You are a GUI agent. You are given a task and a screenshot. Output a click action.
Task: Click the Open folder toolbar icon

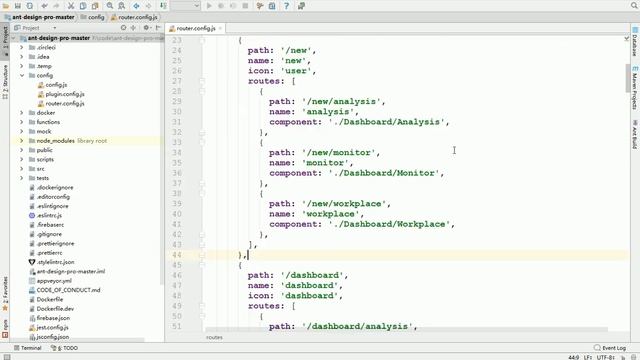coord(6,6)
